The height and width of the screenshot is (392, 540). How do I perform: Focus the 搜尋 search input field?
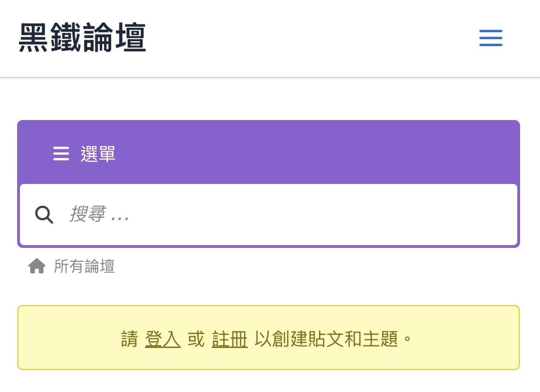click(269, 215)
